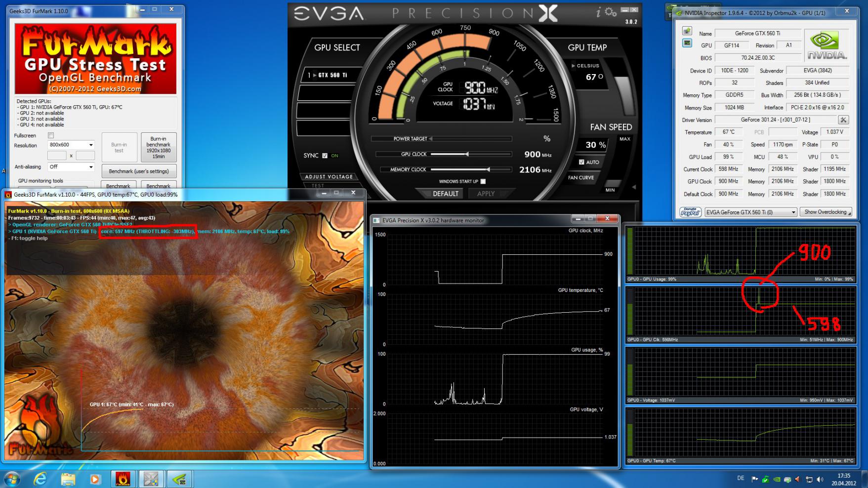Open volume speaker tray icon
The width and height of the screenshot is (868, 488).
[820, 479]
